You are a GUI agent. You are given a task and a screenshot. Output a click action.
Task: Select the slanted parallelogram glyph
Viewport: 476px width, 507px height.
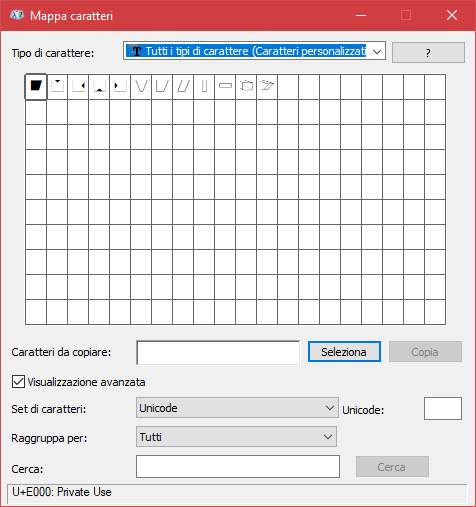pyautogui.click(x=183, y=86)
